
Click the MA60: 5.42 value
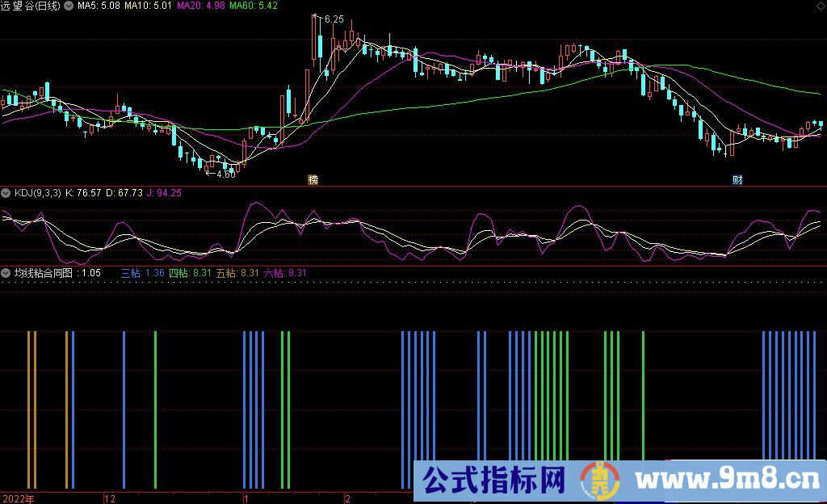tap(254, 6)
